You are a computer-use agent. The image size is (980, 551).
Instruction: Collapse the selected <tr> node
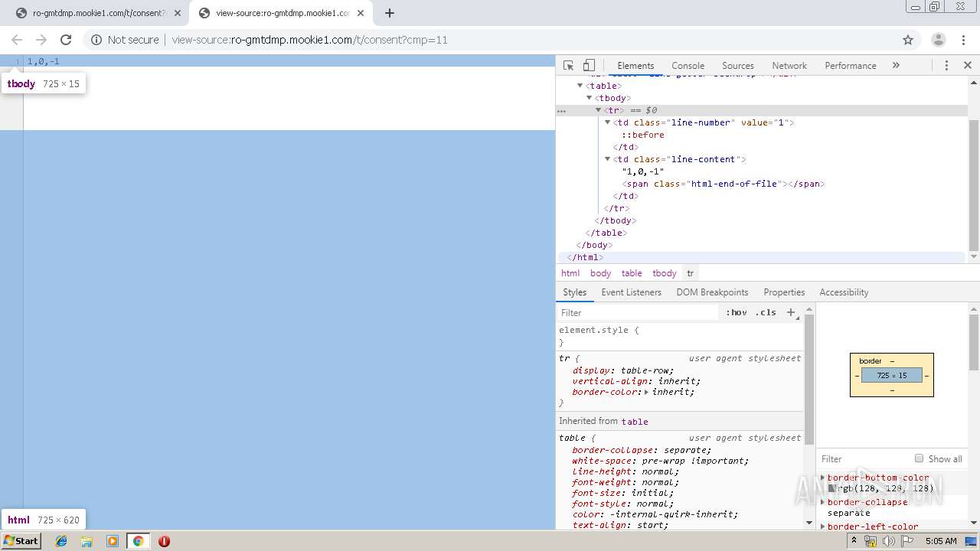(598, 110)
